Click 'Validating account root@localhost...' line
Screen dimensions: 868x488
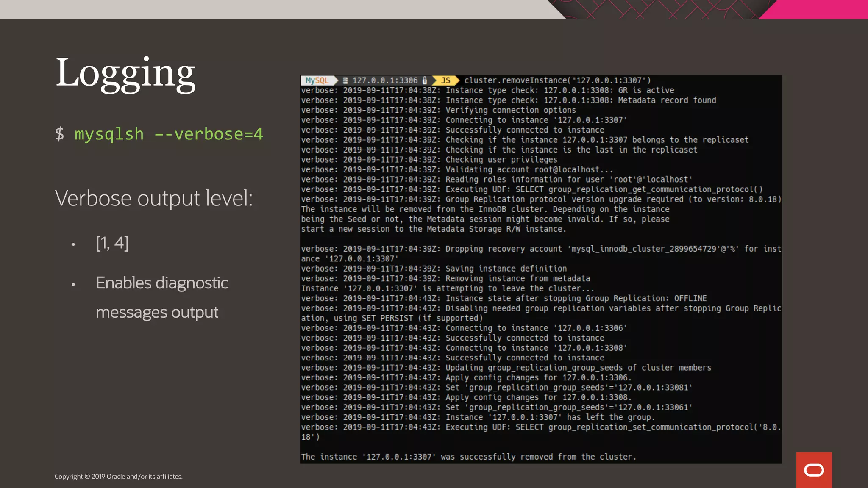457,170
